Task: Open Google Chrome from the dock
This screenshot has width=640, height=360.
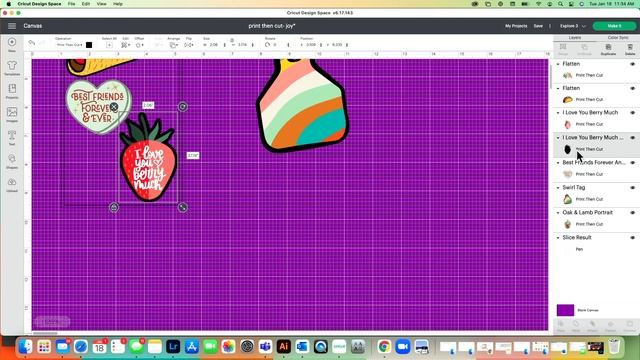Action: (x=384, y=347)
